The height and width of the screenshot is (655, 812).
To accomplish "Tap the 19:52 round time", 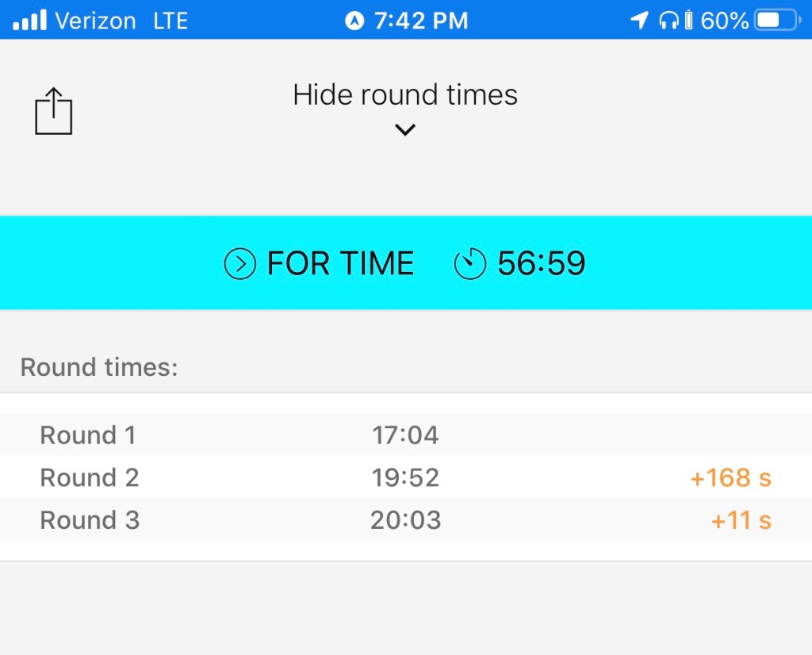I will pos(405,477).
